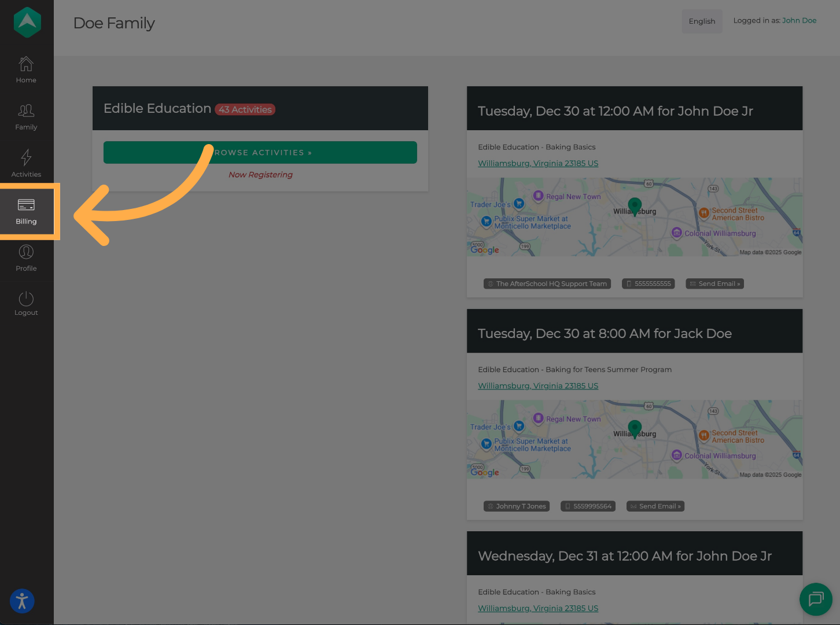Click the English language selector
840x625 pixels.
coord(702,21)
